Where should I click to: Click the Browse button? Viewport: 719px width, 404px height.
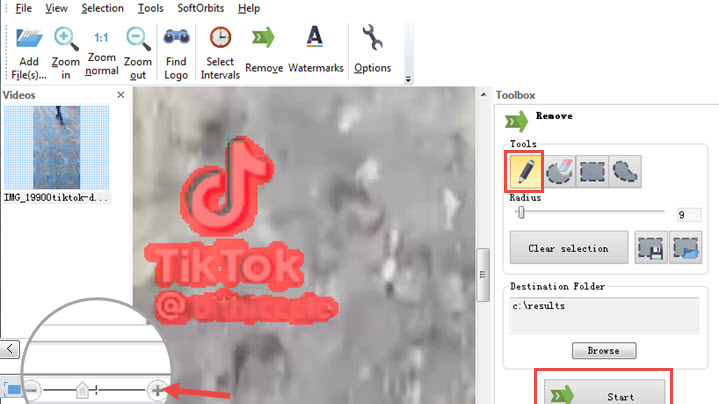(604, 350)
